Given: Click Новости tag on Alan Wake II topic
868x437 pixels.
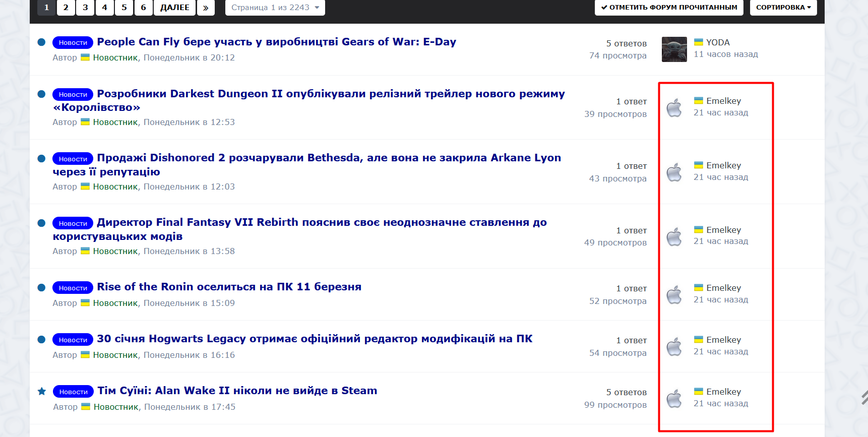Looking at the screenshot, I should (74, 392).
